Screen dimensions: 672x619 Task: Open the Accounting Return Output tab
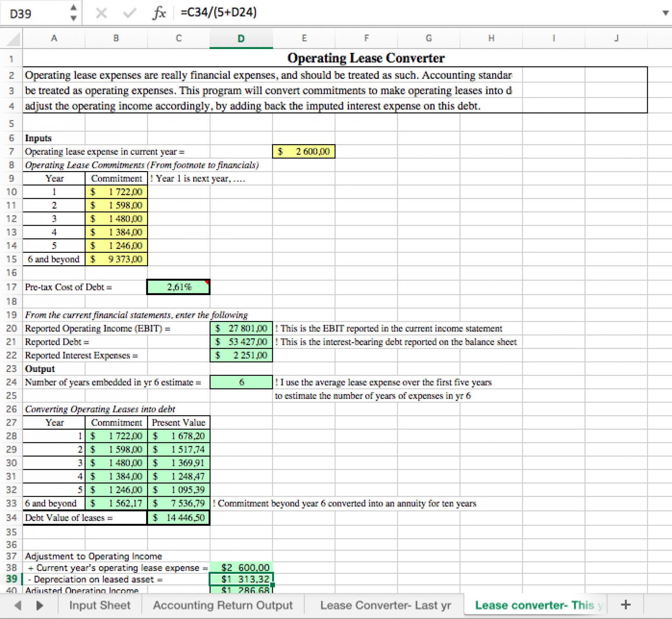click(x=223, y=605)
